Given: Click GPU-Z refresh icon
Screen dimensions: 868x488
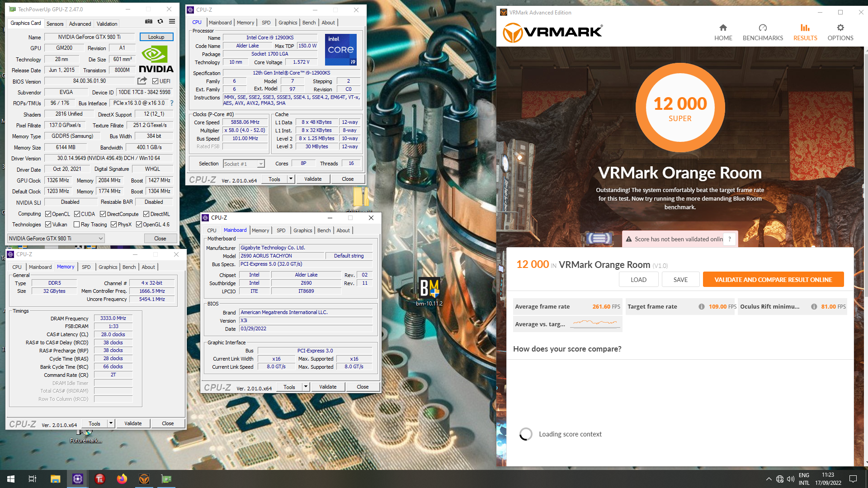Looking at the screenshot, I should [x=160, y=21].
